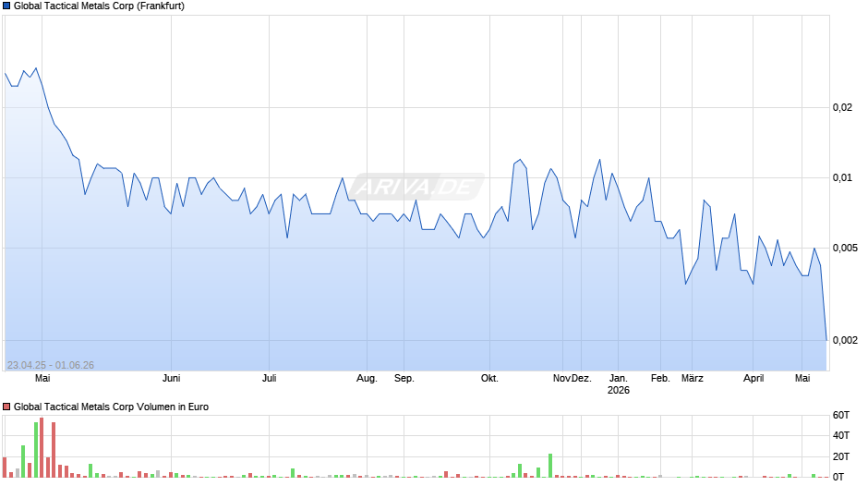Click the volume axis label '20T'

click(x=841, y=456)
